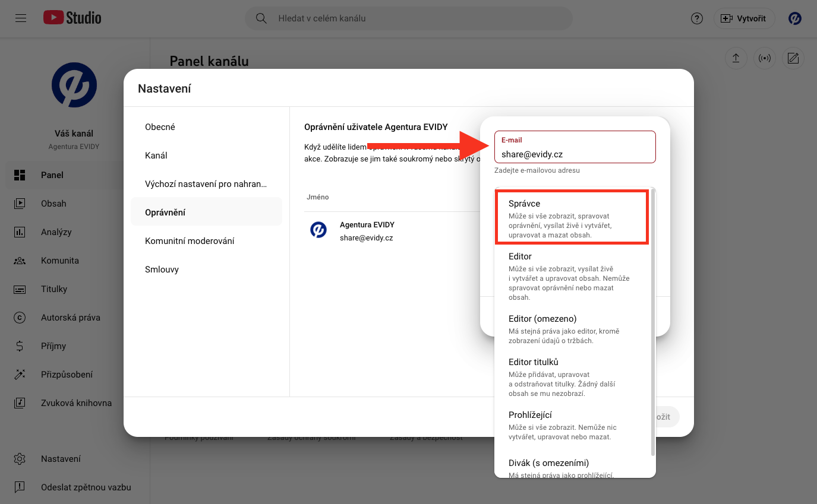Open Komunita in the left sidebar
Image resolution: width=817 pixels, height=504 pixels.
(x=75, y=261)
